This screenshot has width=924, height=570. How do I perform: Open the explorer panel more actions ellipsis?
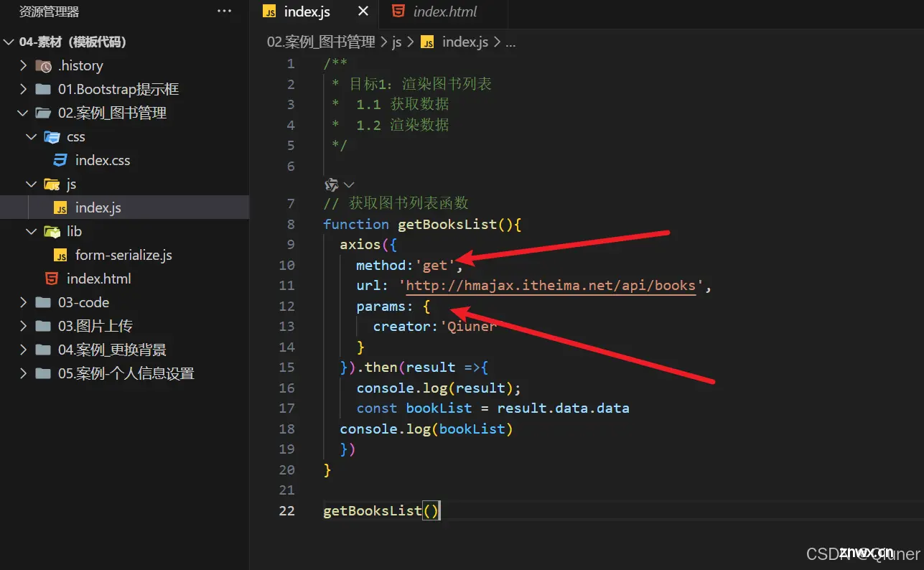coord(225,11)
